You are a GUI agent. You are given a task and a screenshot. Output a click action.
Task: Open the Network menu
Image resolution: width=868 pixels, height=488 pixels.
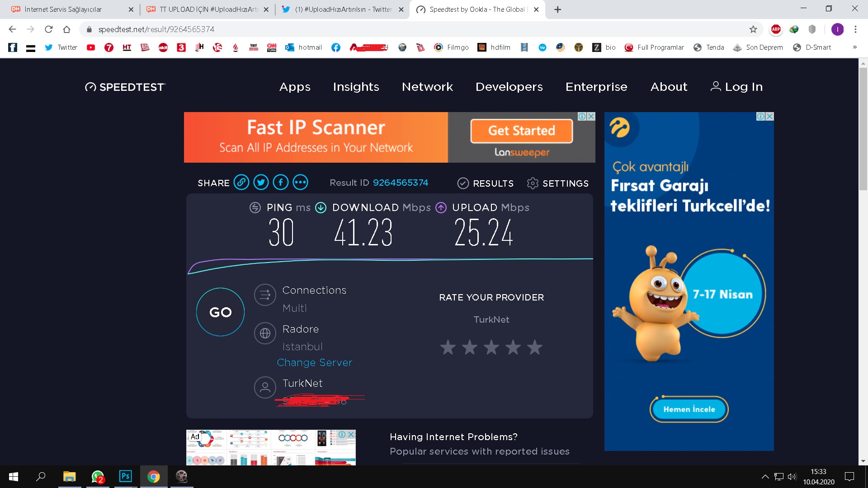(x=427, y=87)
